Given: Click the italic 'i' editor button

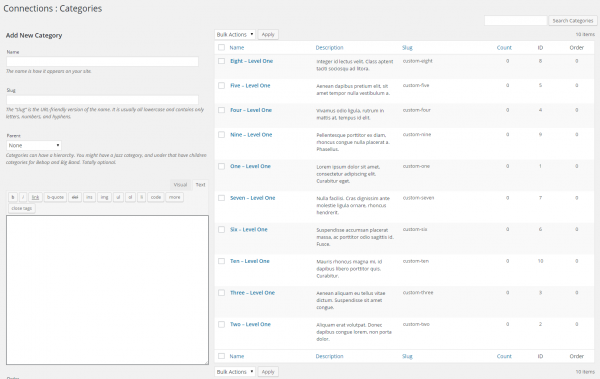Looking at the screenshot, I should click(x=23, y=197).
